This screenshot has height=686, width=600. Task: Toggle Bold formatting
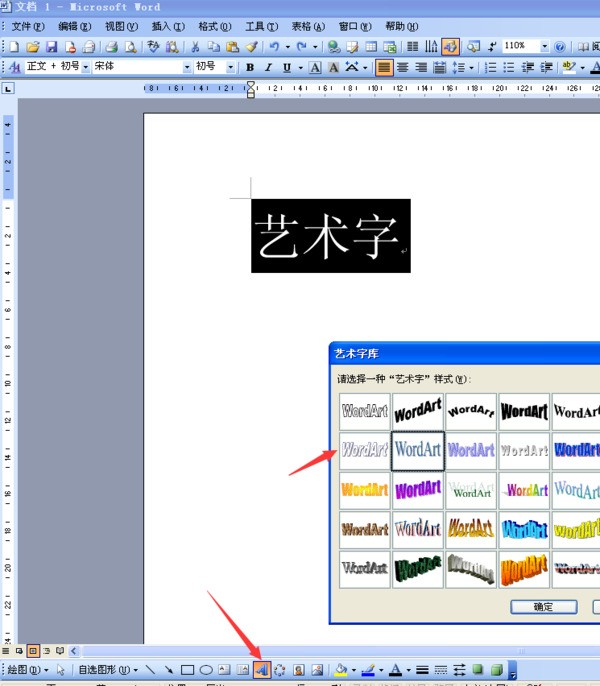(250, 67)
